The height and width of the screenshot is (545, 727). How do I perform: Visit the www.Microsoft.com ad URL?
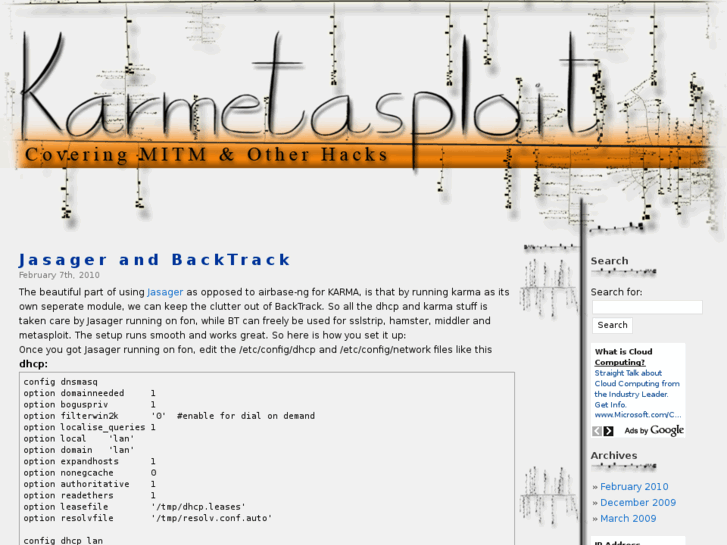638,415
